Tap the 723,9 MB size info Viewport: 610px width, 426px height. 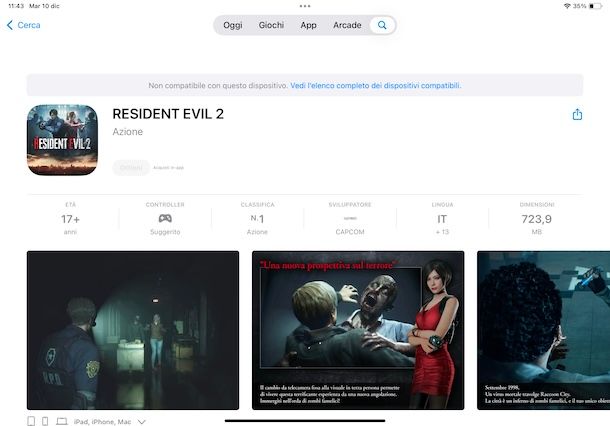tap(536, 218)
